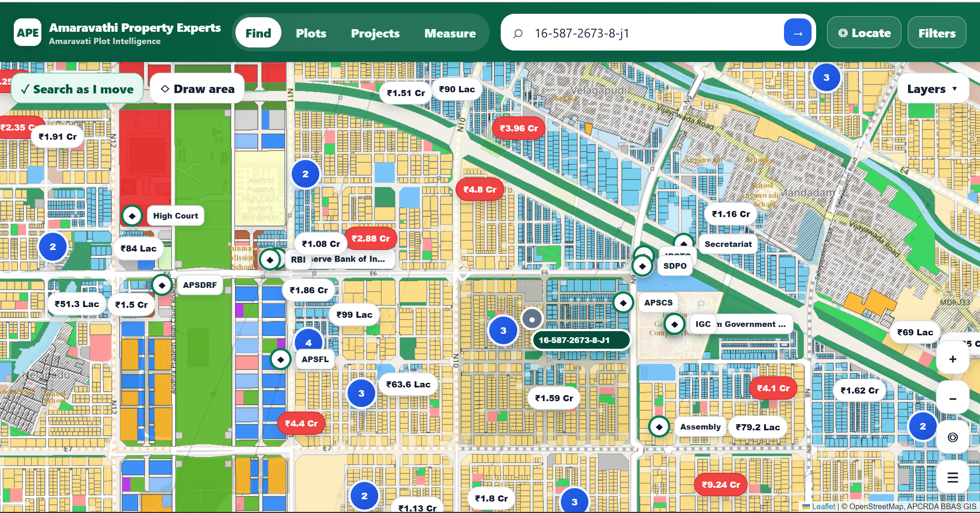Click the RBI diamond marker
Screen dimensions: 980x513
coord(270,260)
